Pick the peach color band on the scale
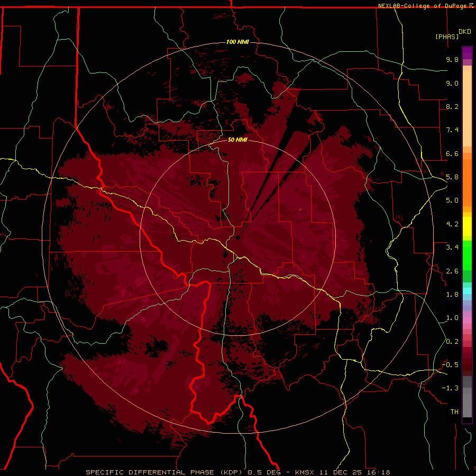Screen dimensions: 476x476 point(467,108)
